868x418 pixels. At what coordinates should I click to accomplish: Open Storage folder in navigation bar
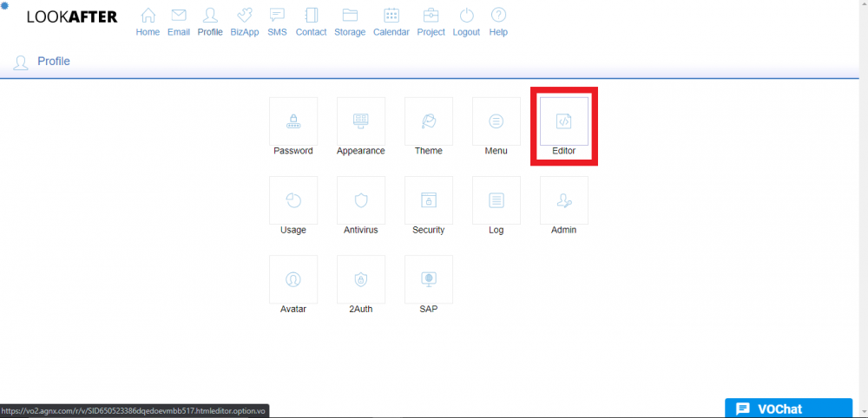click(x=350, y=23)
